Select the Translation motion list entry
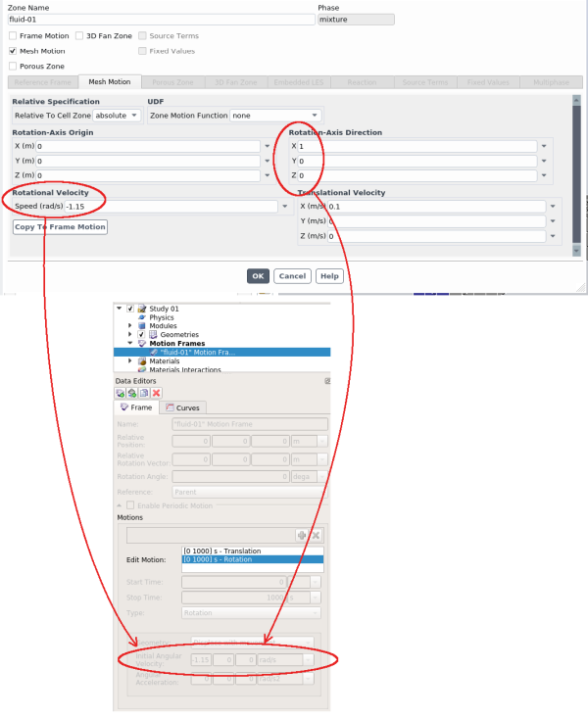Viewport: 588px width, 718px height. point(253,550)
